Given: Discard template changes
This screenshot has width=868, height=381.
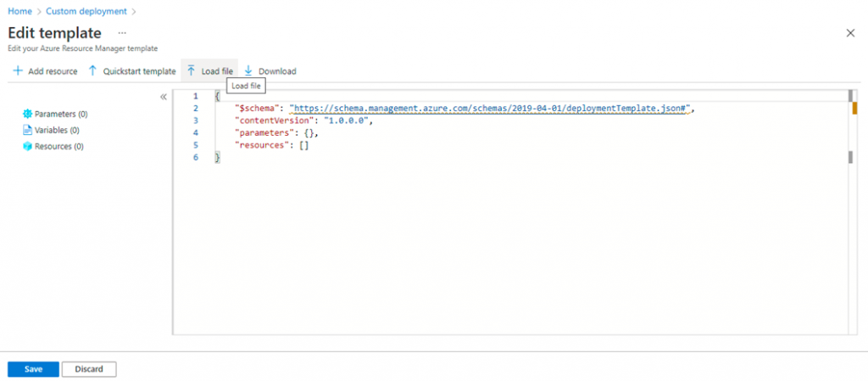Looking at the screenshot, I should [89, 369].
